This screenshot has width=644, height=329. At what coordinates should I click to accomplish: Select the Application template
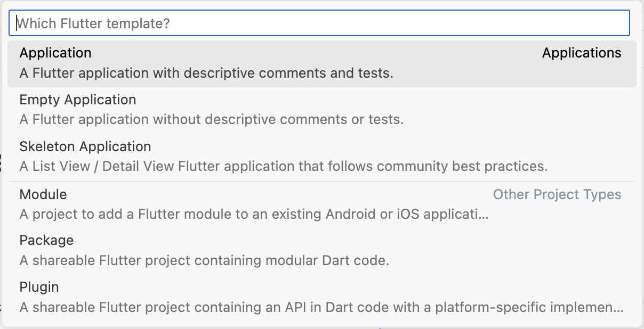[x=55, y=53]
